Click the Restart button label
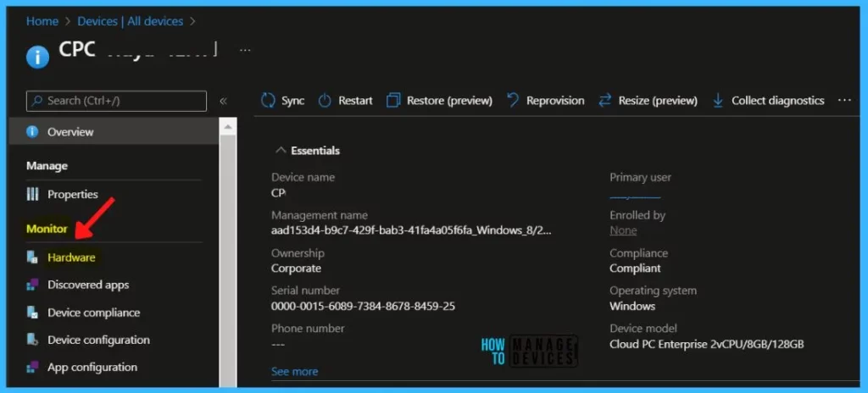This screenshot has height=393, width=868. [355, 101]
